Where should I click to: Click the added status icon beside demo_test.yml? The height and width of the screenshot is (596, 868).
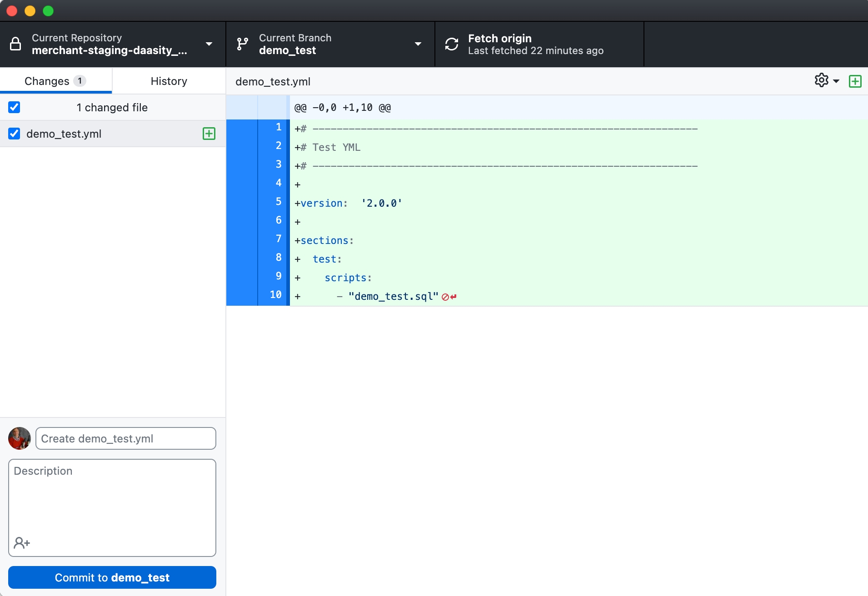tap(209, 134)
